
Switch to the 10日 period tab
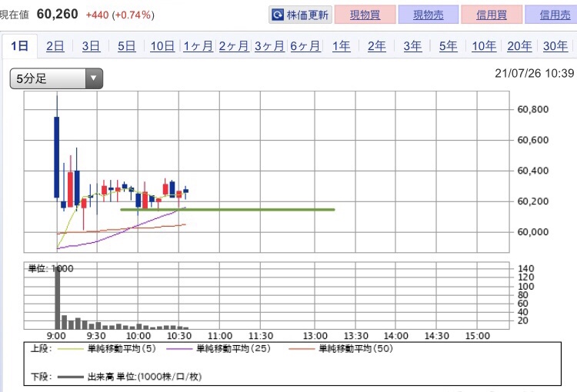pos(162,46)
